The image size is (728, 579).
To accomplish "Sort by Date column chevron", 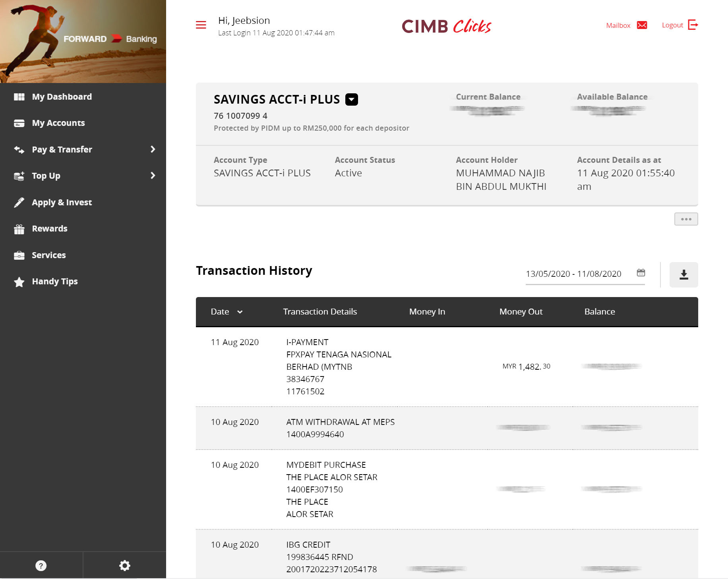I will coord(240,312).
